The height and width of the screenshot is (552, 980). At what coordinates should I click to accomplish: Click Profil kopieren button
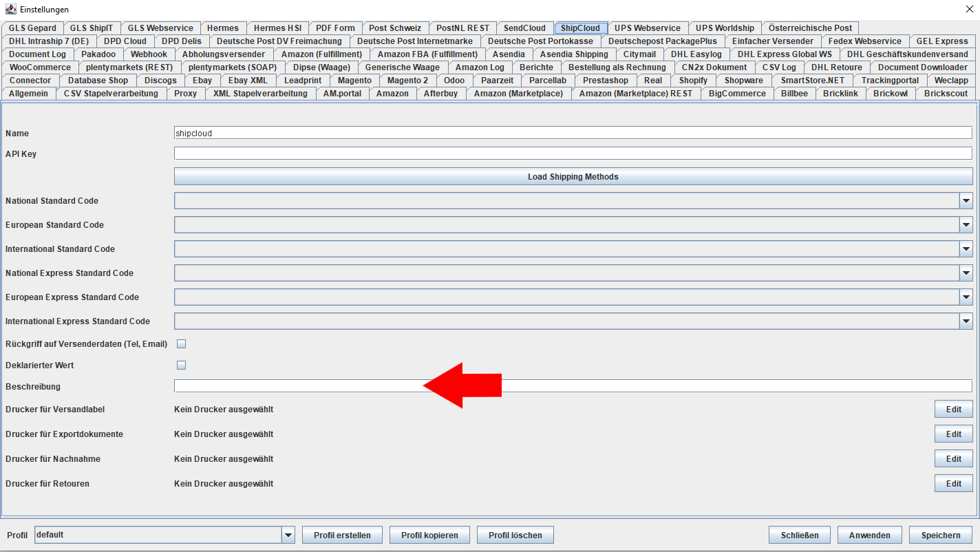[429, 535]
